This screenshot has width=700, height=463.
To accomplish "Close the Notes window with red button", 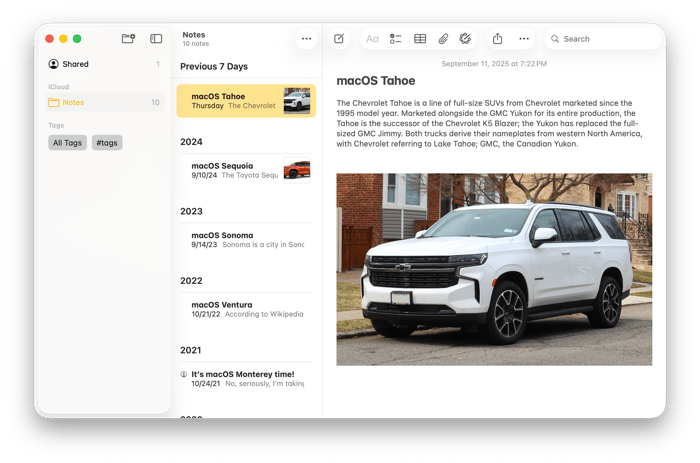I will (50, 39).
